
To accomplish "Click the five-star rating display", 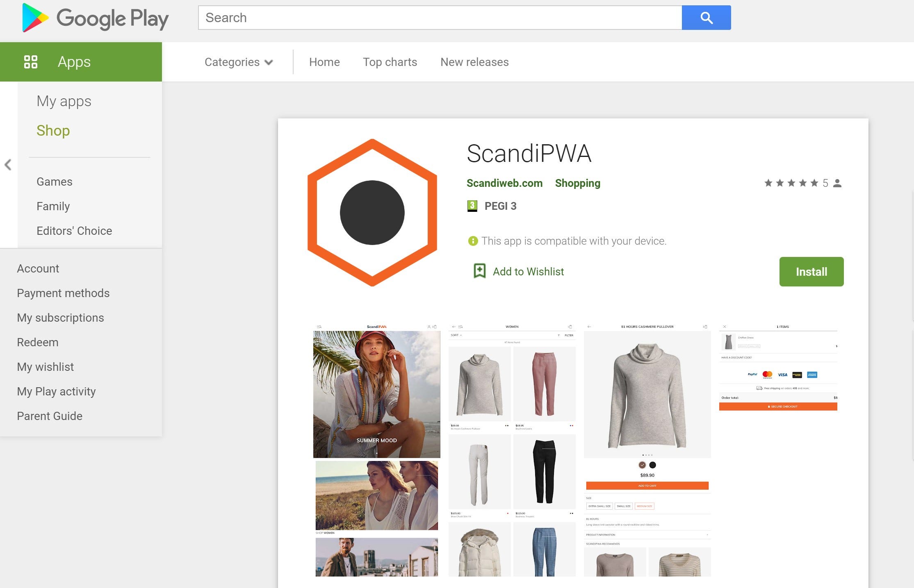I will (x=791, y=183).
